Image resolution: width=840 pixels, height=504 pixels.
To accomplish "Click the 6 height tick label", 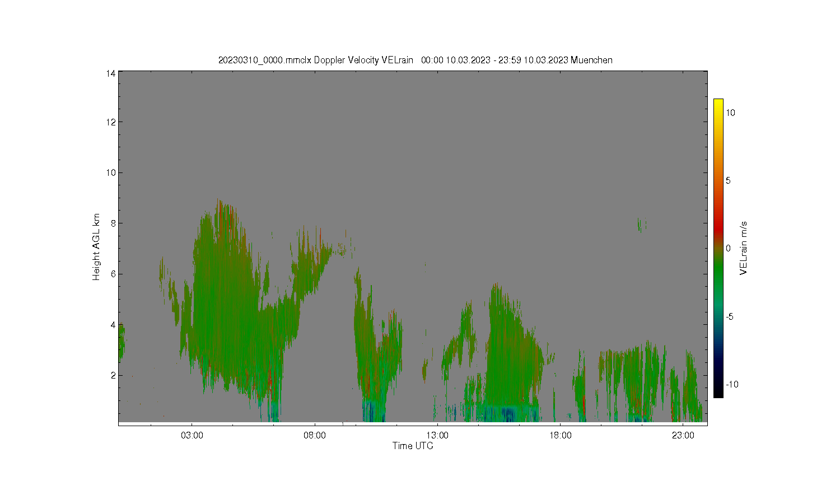I will pyautogui.click(x=113, y=274).
